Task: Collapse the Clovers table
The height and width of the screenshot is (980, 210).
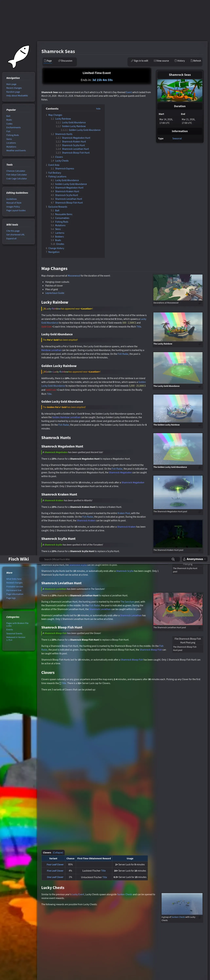Action: pos(58,853)
